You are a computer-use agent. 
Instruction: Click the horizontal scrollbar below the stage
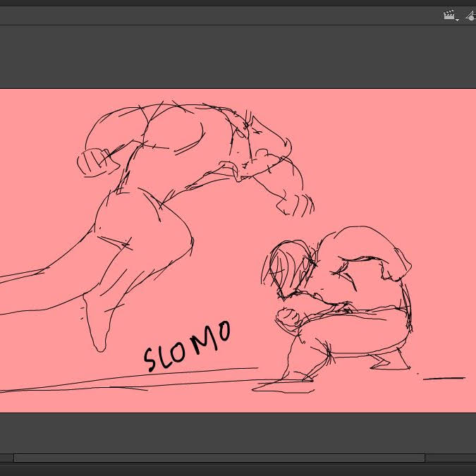[219, 458]
